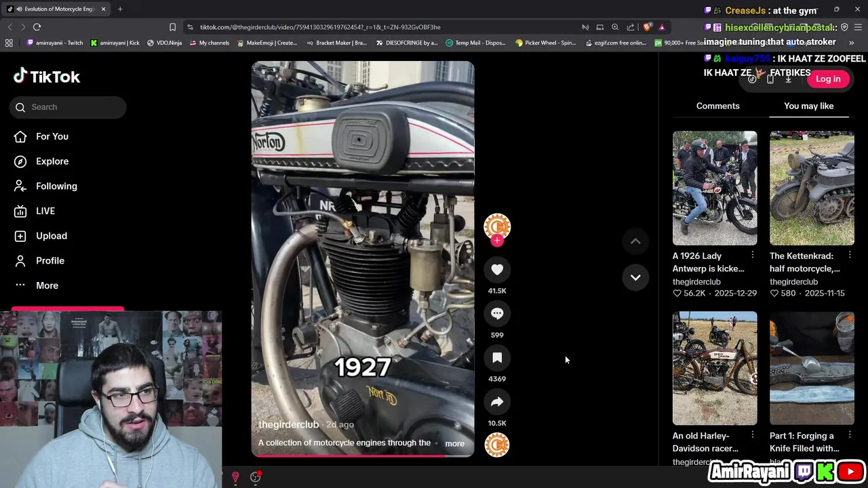Open the VDO.Ninja bookmark
This screenshot has height=488, width=868.
(x=164, y=43)
